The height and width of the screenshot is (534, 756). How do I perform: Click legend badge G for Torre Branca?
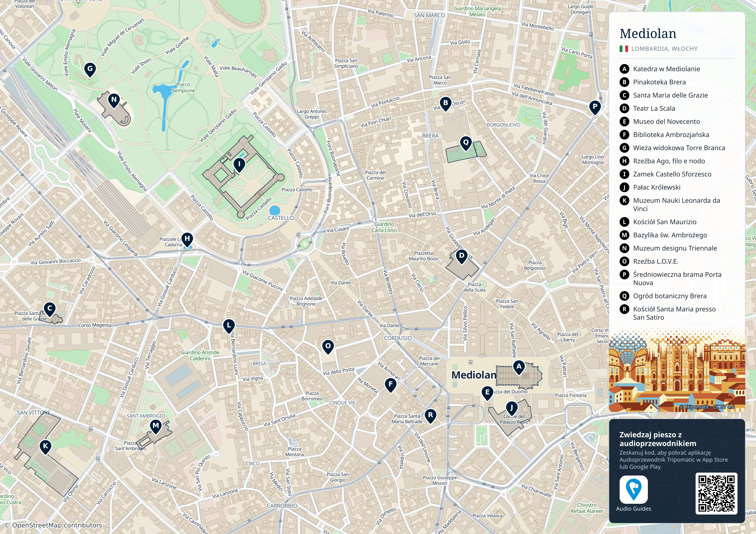(x=624, y=148)
